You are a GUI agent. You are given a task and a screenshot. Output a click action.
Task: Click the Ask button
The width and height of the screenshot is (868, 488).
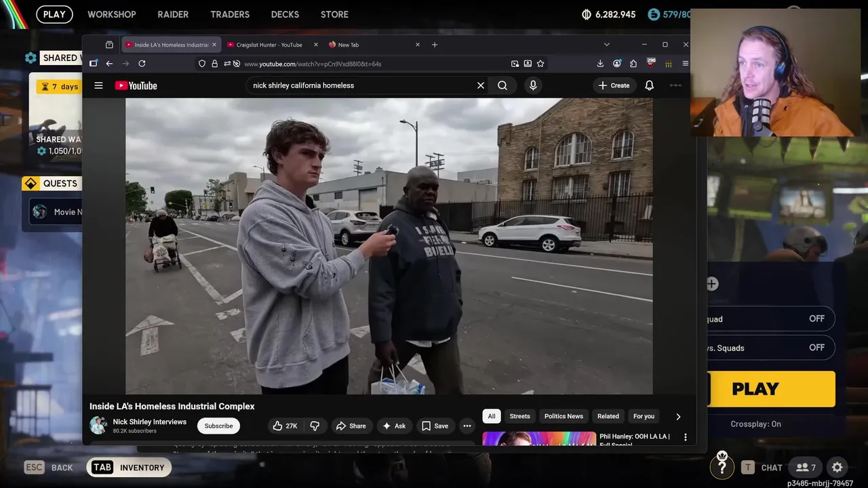coord(394,426)
